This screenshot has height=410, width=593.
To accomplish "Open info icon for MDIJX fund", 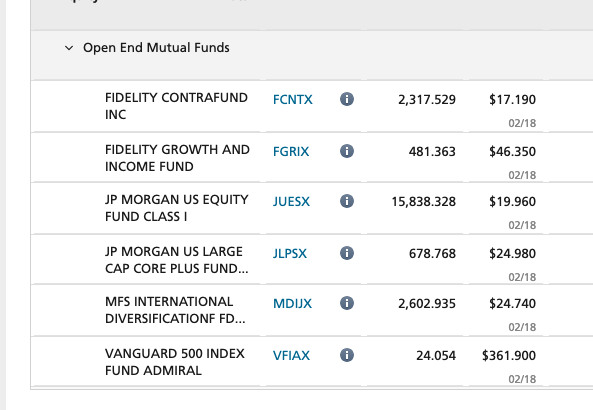I will [x=347, y=303].
